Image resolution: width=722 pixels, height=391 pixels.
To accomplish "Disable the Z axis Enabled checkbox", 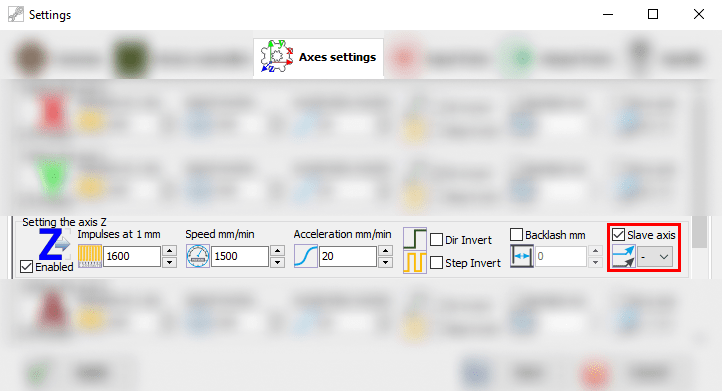I will click(27, 267).
